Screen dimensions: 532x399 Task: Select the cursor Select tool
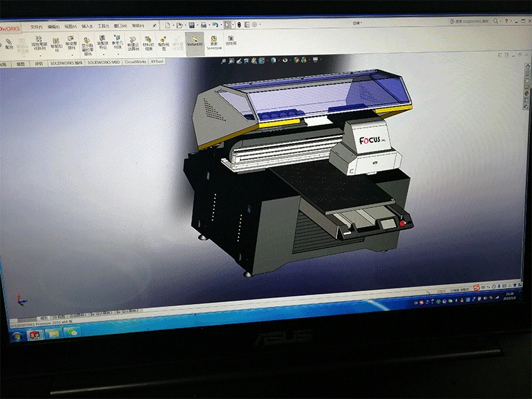(x=227, y=25)
